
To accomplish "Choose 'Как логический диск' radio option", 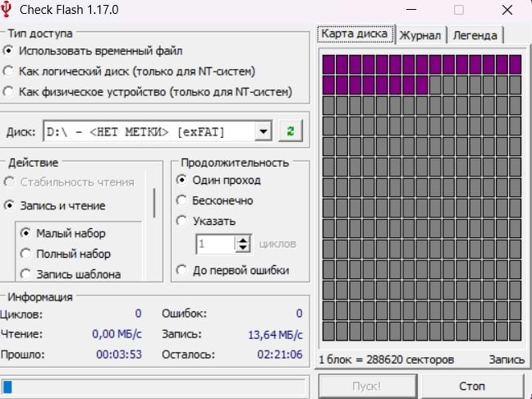I will point(9,71).
